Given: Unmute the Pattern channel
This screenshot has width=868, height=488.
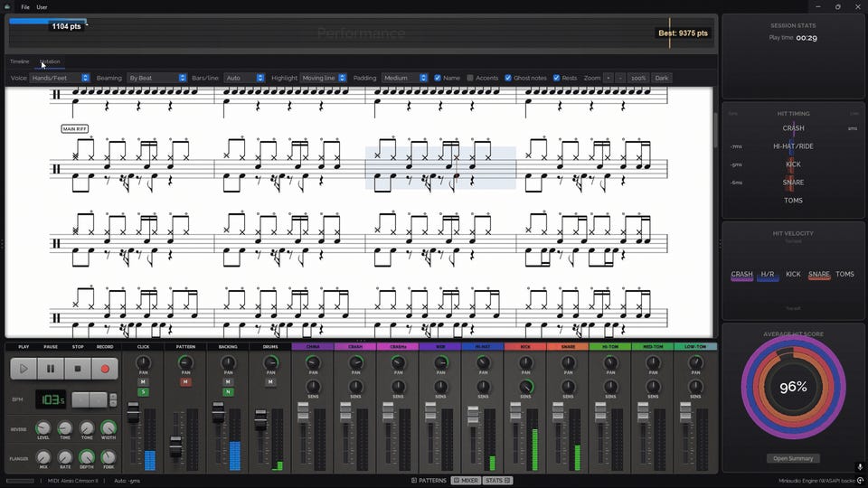Looking at the screenshot, I should click(185, 381).
